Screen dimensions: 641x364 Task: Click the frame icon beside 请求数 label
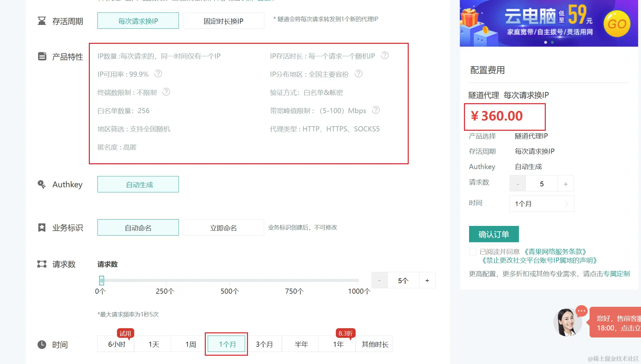point(42,264)
